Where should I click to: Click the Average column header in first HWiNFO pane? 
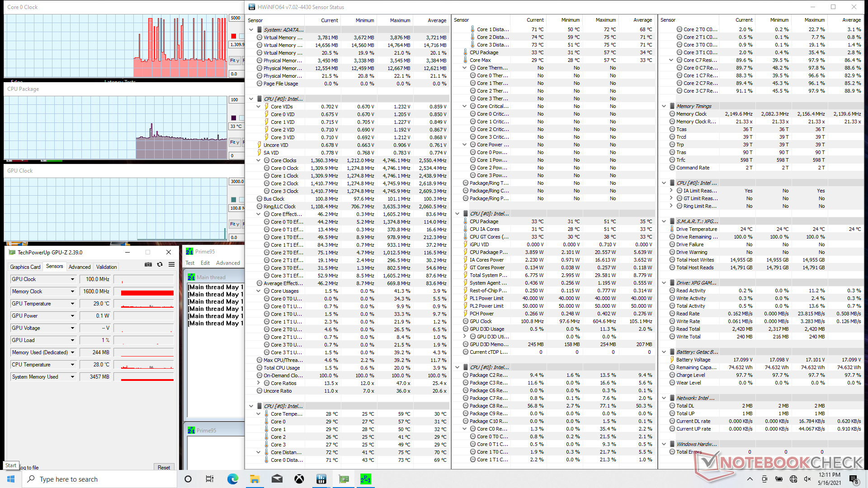coord(437,20)
